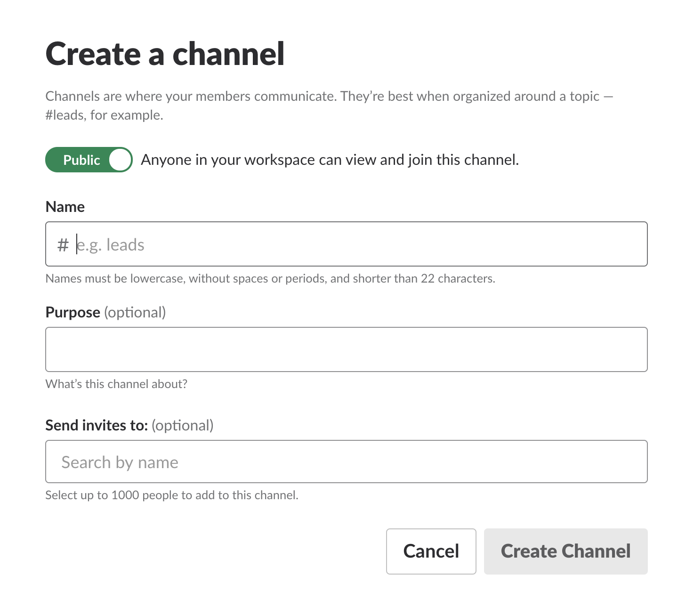Image resolution: width=694 pixels, height=616 pixels.
Task: Toggle the Public channel switch
Action: coord(89,160)
